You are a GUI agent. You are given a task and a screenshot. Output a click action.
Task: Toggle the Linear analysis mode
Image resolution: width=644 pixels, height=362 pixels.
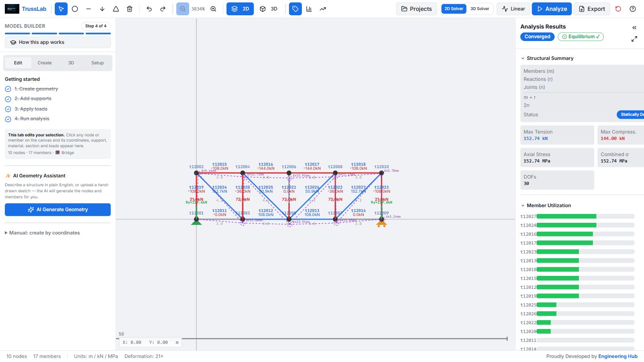(513, 9)
